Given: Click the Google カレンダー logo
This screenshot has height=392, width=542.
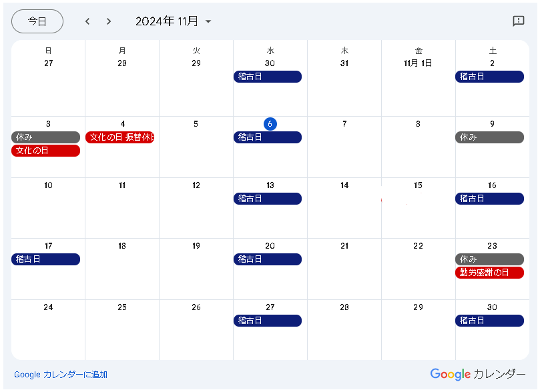Looking at the screenshot, I should (x=477, y=374).
